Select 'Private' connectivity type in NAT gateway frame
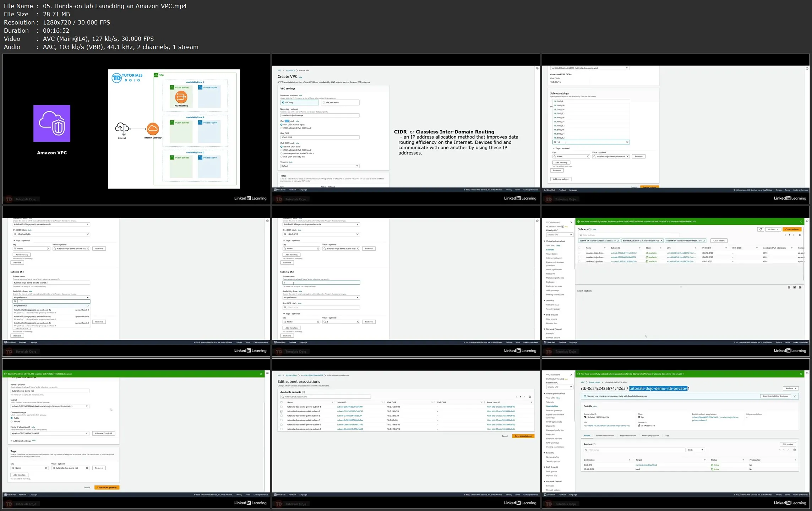Screen dimensions: 812x511 click(x=12, y=422)
